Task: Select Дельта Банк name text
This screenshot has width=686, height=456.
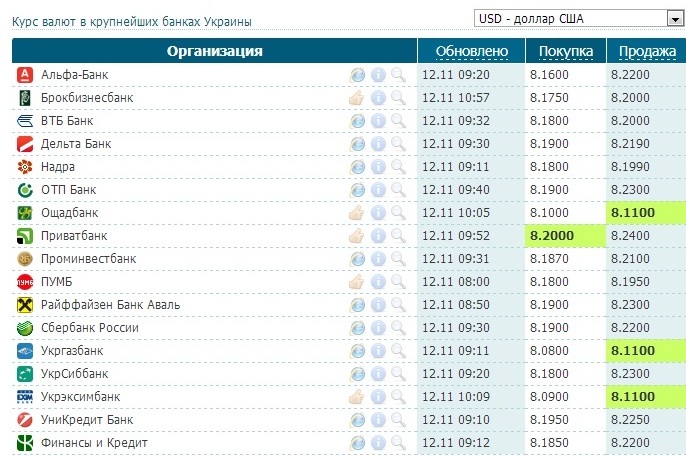Action: (76, 144)
